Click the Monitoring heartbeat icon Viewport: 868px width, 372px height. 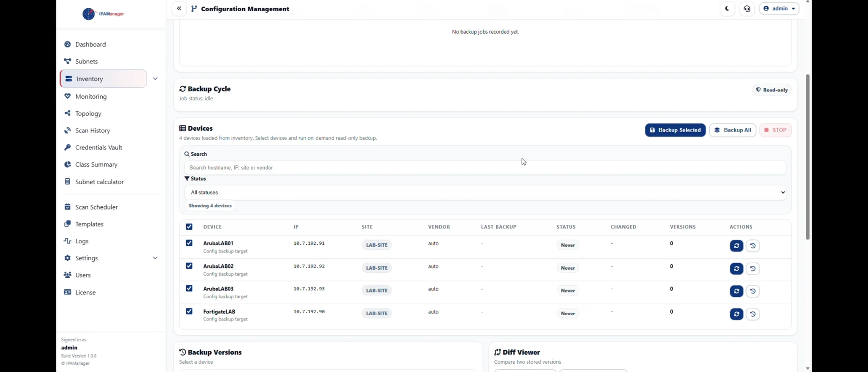pyautogui.click(x=68, y=96)
